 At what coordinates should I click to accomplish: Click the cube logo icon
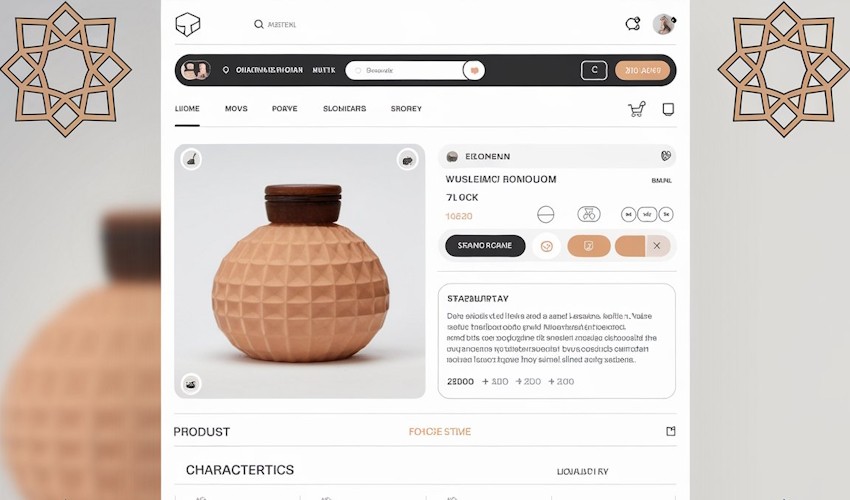[188, 24]
